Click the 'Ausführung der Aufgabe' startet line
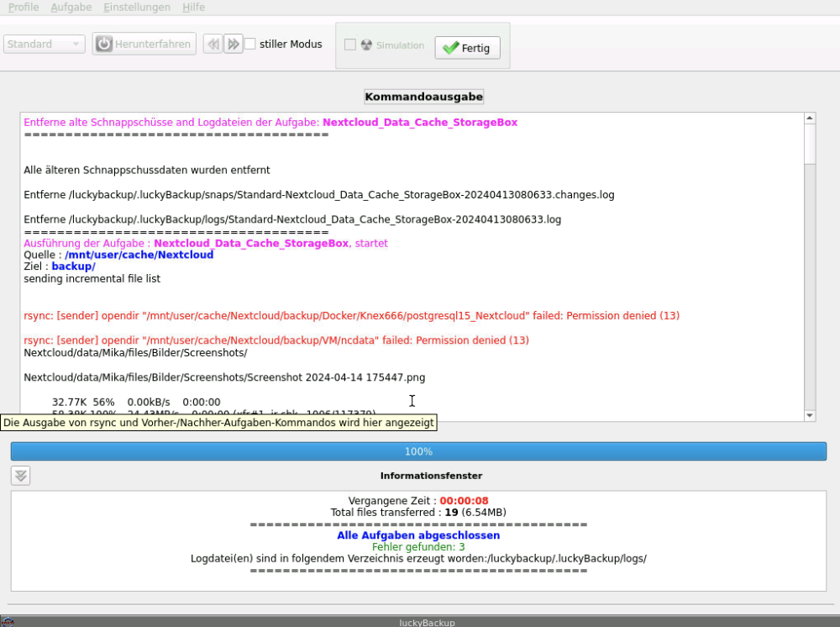Screen dimensions: 840x627 (206, 243)
